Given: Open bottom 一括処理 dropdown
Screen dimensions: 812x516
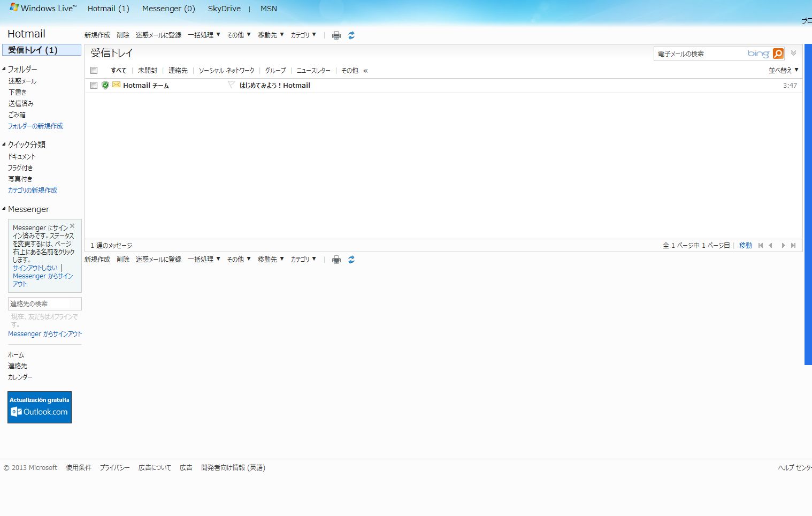Looking at the screenshot, I should (x=204, y=259).
